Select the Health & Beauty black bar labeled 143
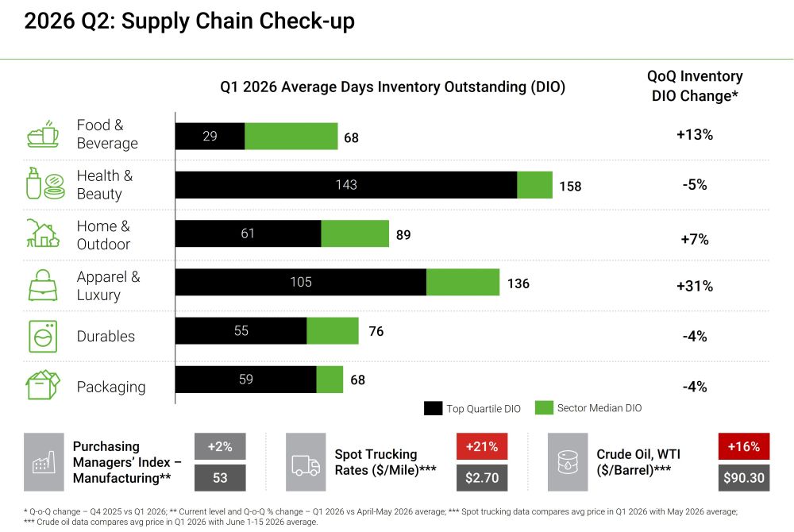 (346, 185)
